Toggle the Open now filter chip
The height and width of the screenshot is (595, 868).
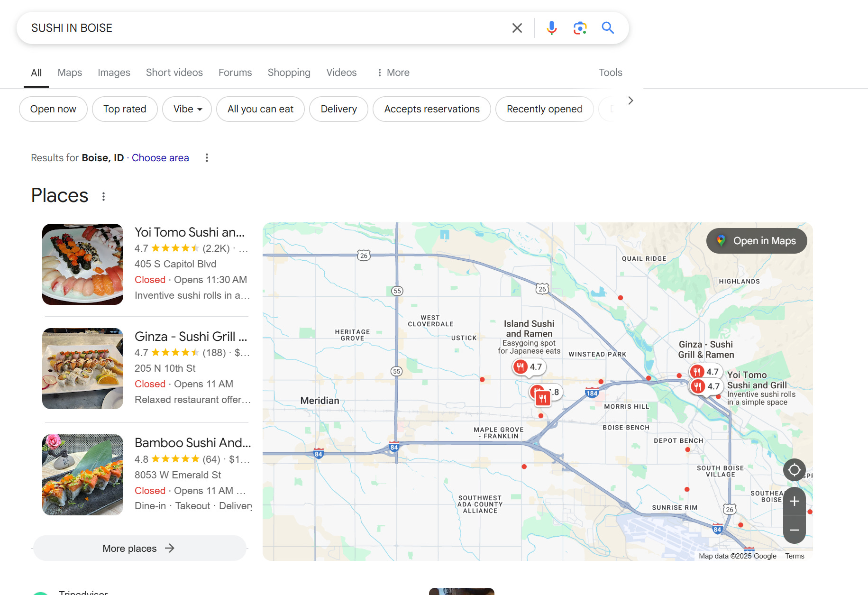[x=53, y=109]
